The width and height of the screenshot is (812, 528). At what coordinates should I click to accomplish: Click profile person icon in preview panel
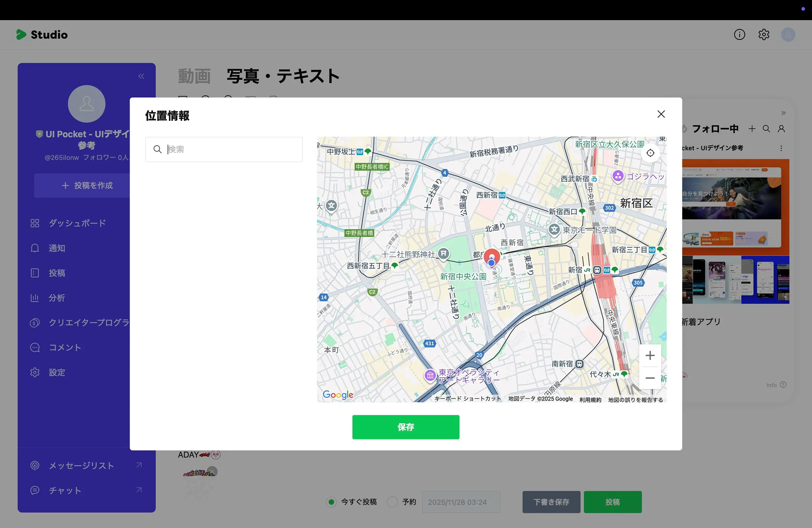point(781,129)
